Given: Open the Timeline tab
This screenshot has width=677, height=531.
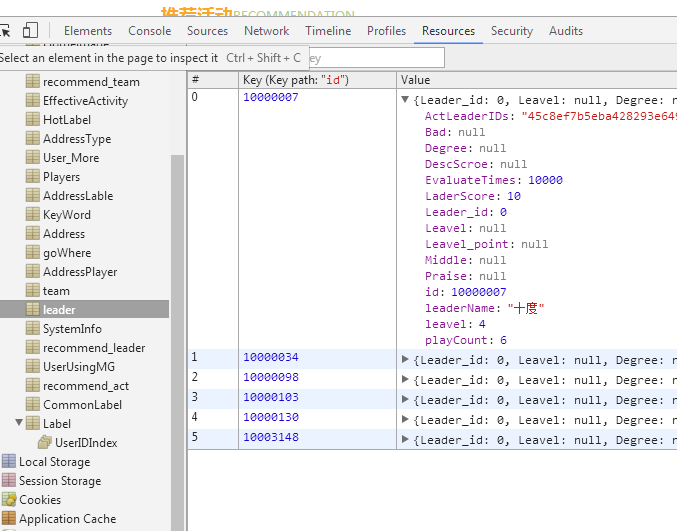Looking at the screenshot, I should click(328, 31).
